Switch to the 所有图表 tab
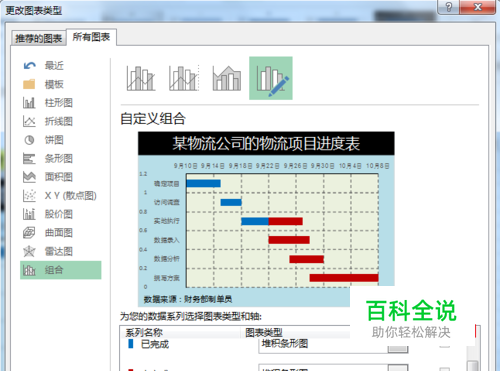 (x=91, y=37)
